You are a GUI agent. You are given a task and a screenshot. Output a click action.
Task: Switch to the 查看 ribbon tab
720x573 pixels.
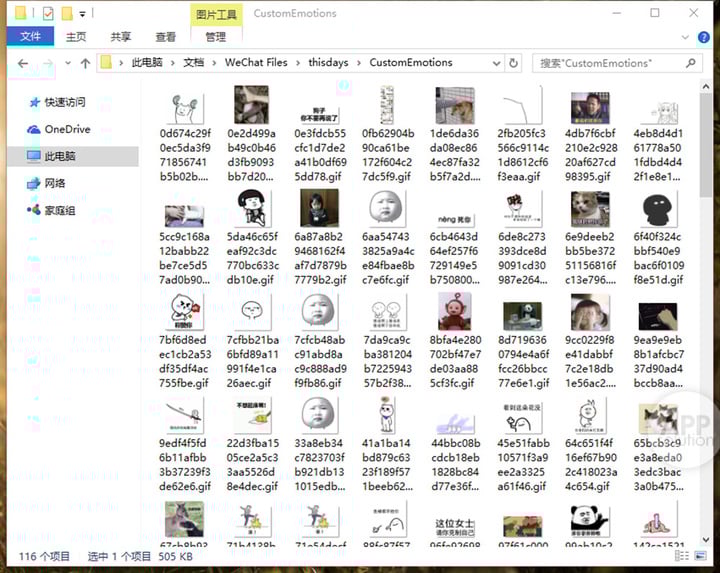point(165,37)
